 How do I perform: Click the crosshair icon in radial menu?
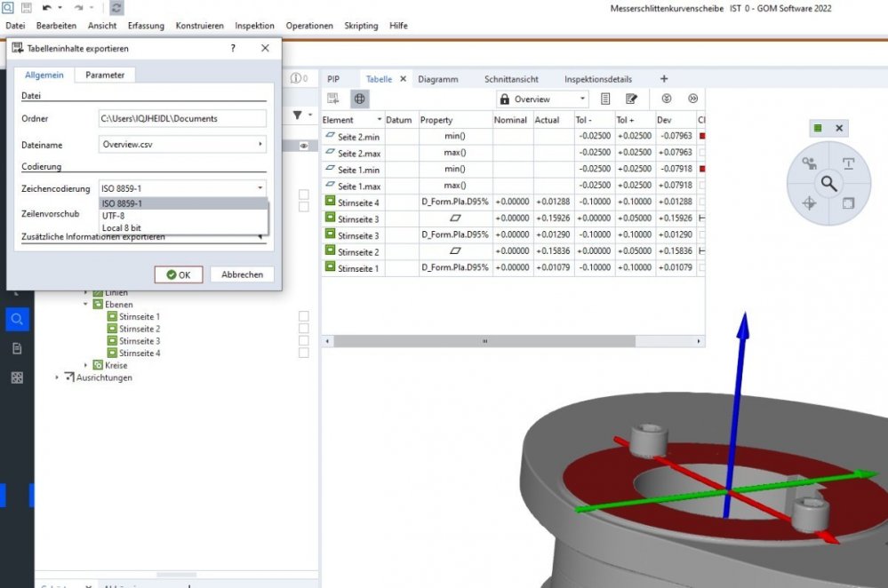point(809,203)
